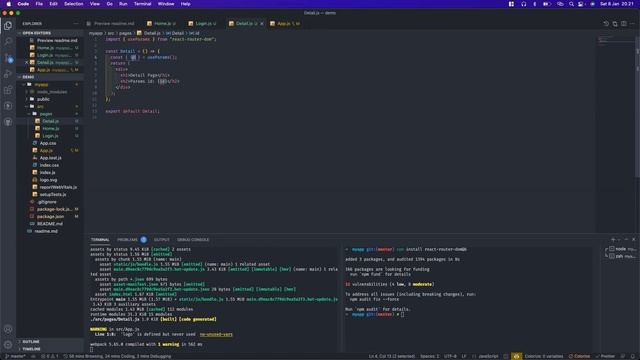Expand the node_modules folder

click(51, 92)
